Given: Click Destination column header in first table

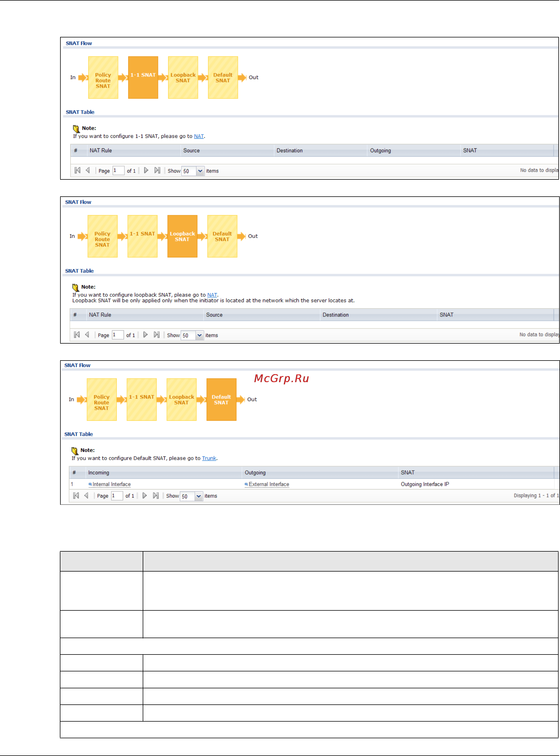Looking at the screenshot, I should [x=320, y=150].
